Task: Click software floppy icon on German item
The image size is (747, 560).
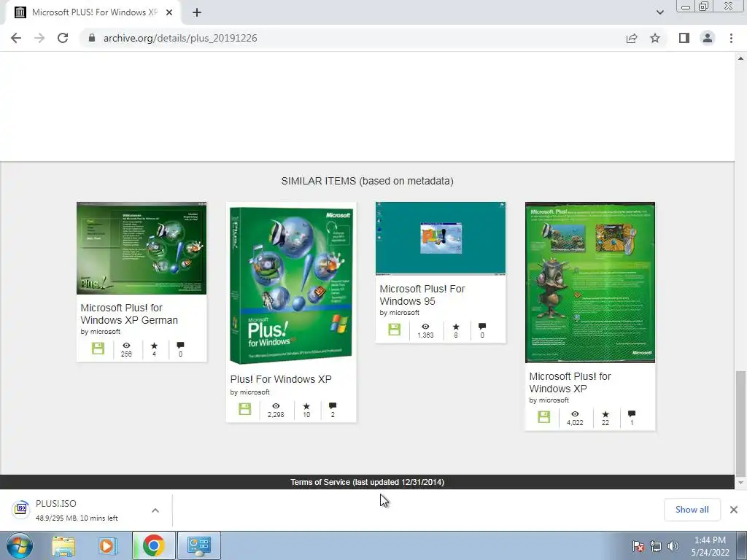Action: (98, 348)
